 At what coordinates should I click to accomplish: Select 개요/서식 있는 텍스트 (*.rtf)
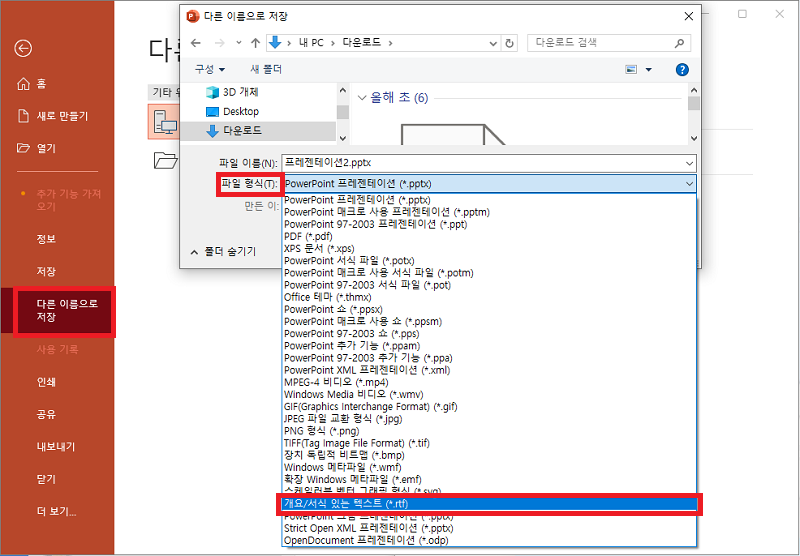coord(489,503)
